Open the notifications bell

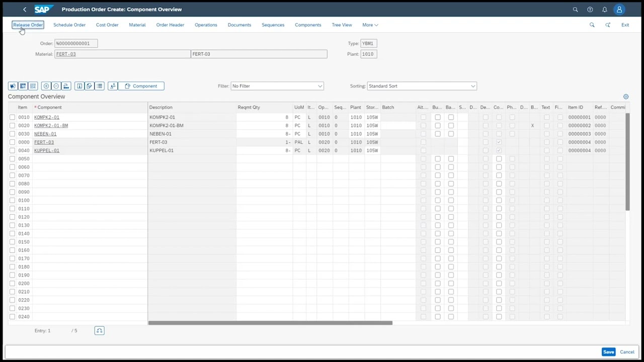coord(604,10)
